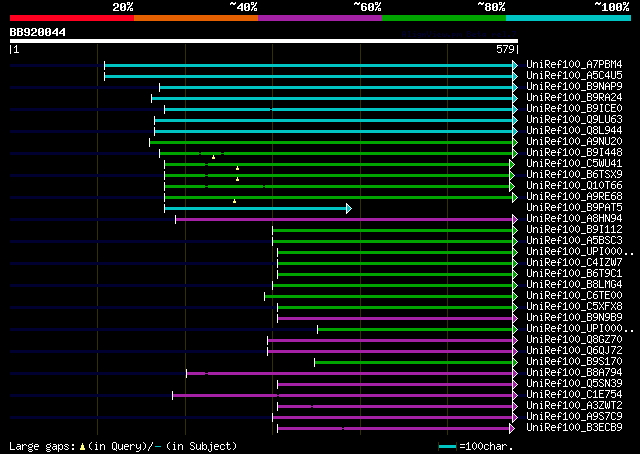Click the BB920044 query name
640x454 pixels.
click(38, 32)
